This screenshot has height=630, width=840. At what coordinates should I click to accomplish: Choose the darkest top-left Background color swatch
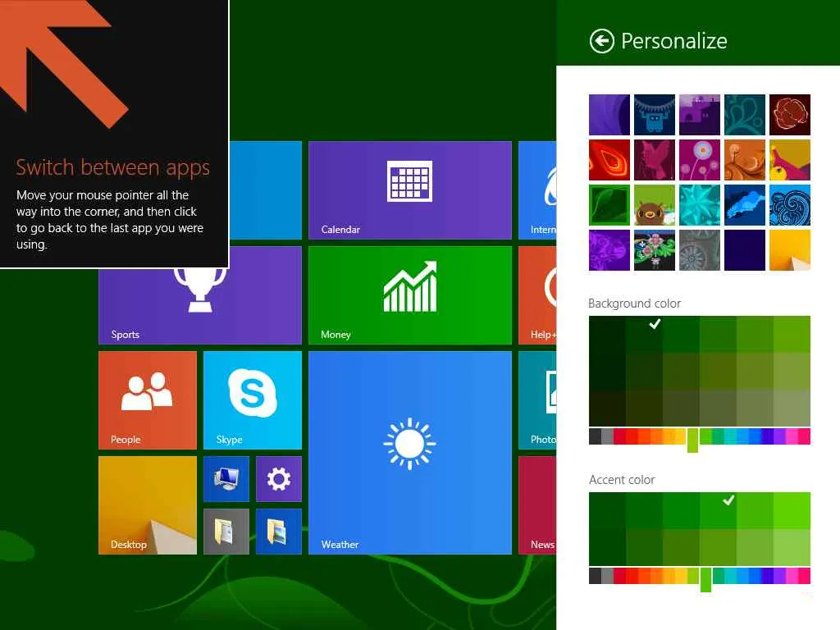click(607, 335)
